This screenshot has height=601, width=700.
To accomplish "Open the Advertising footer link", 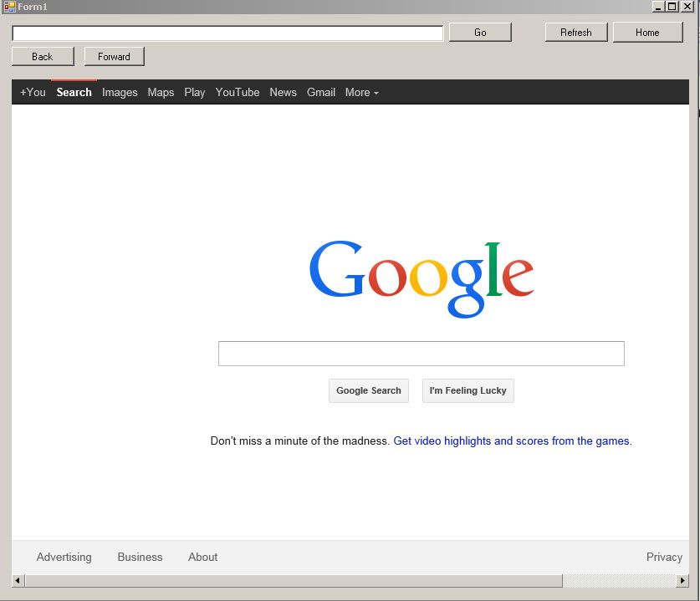I will coord(64,557).
